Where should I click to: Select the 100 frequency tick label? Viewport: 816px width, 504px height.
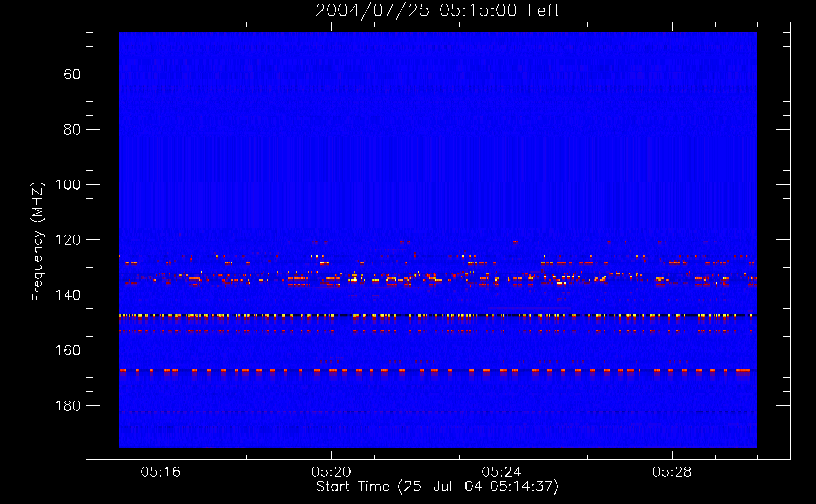tap(68, 184)
